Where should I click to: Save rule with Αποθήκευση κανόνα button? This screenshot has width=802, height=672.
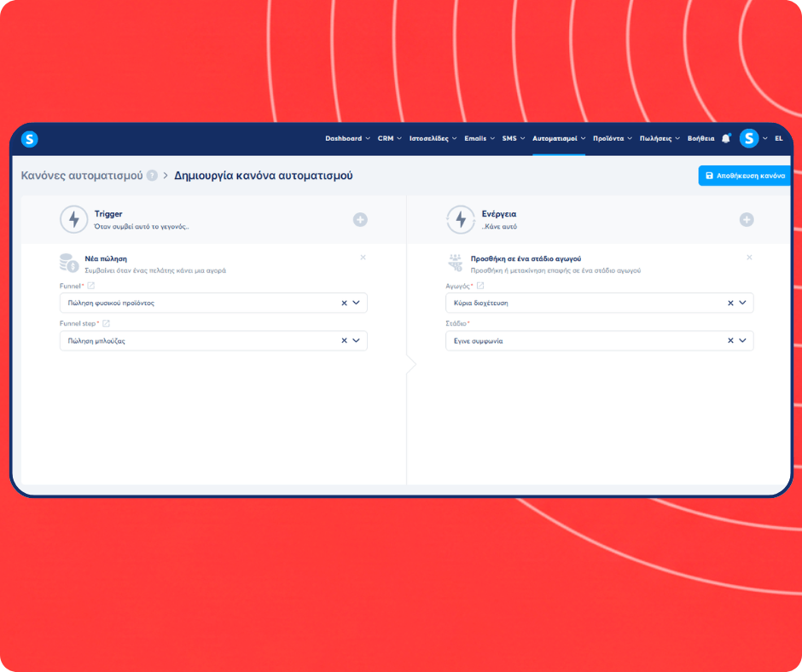tap(745, 176)
